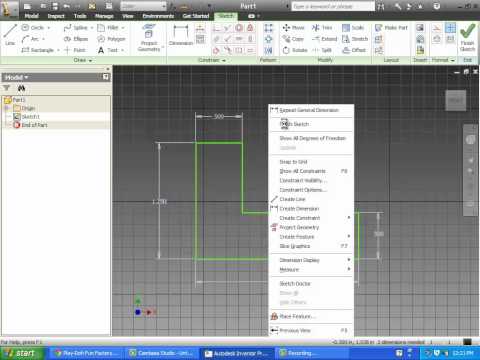Switch to the Model ribbon tab
This screenshot has height=360, width=480.
pos(32,16)
